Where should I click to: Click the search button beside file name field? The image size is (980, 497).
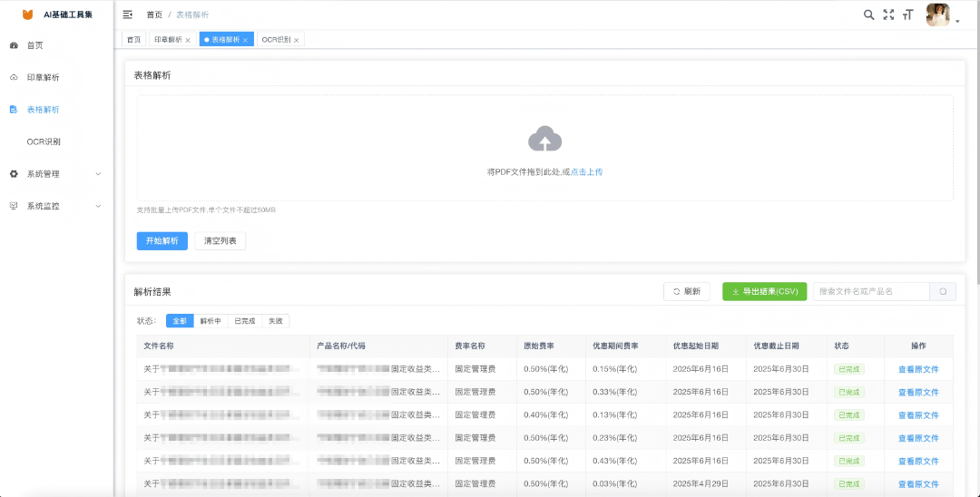[943, 292]
